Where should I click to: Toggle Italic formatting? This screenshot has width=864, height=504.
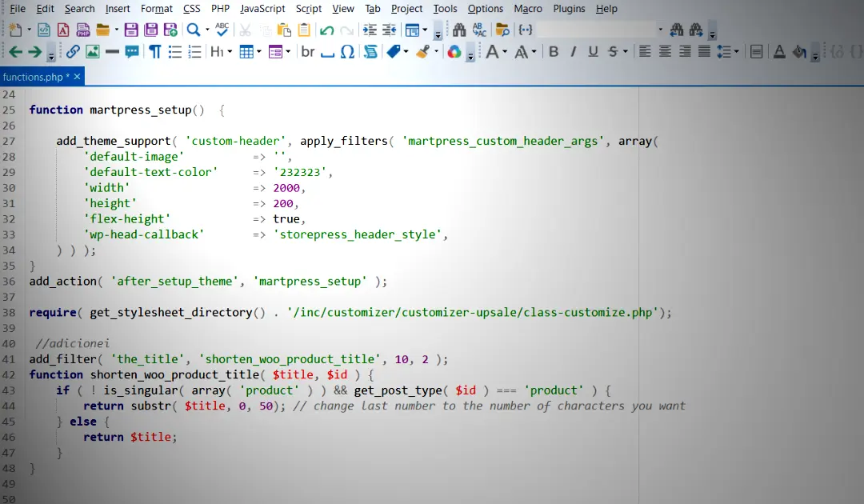pyautogui.click(x=573, y=52)
